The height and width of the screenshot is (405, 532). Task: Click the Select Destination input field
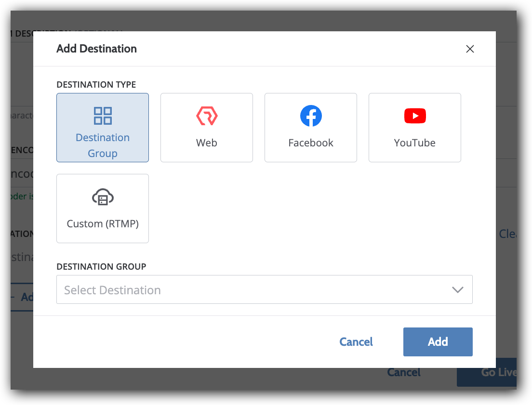pyautogui.click(x=241, y=289)
